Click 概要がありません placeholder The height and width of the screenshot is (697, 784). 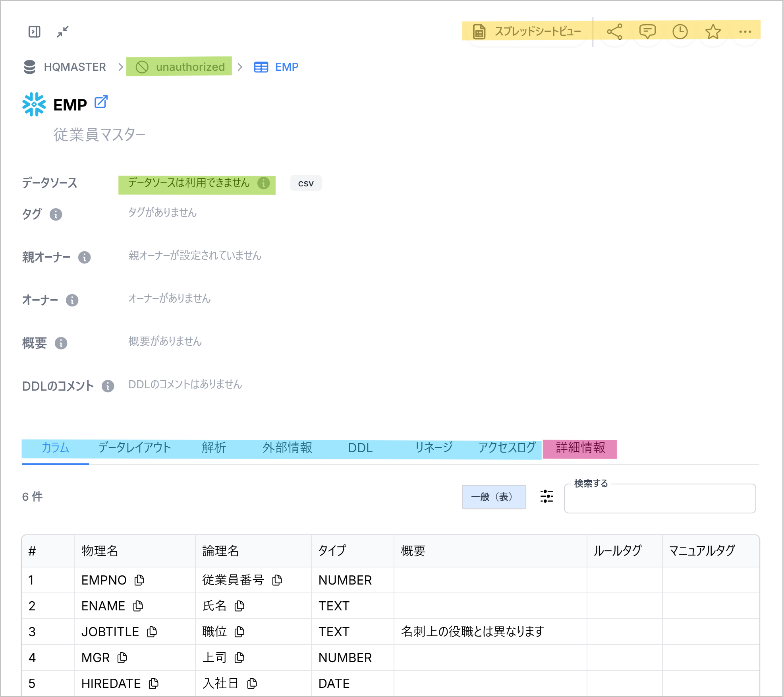[x=165, y=341]
